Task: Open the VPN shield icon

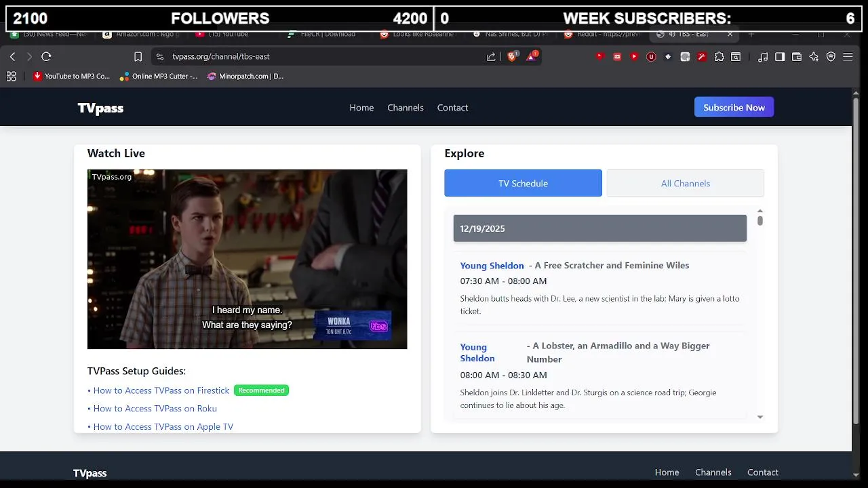Action: pyautogui.click(x=831, y=57)
